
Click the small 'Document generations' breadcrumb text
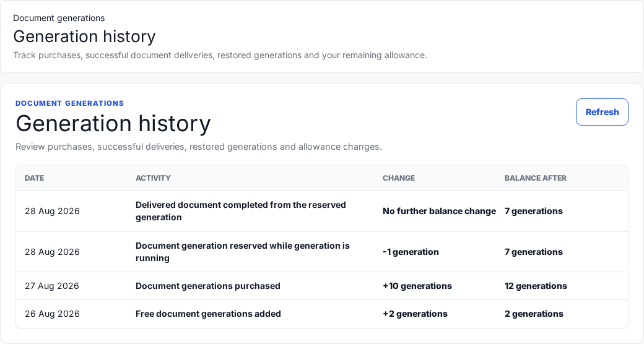click(x=59, y=18)
